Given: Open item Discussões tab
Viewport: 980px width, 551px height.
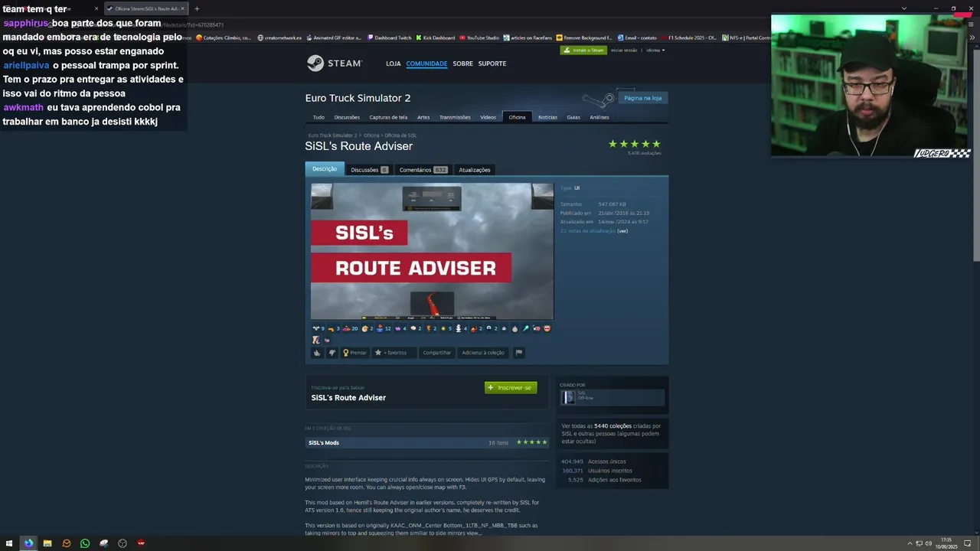Looking at the screenshot, I should point(370,170).
